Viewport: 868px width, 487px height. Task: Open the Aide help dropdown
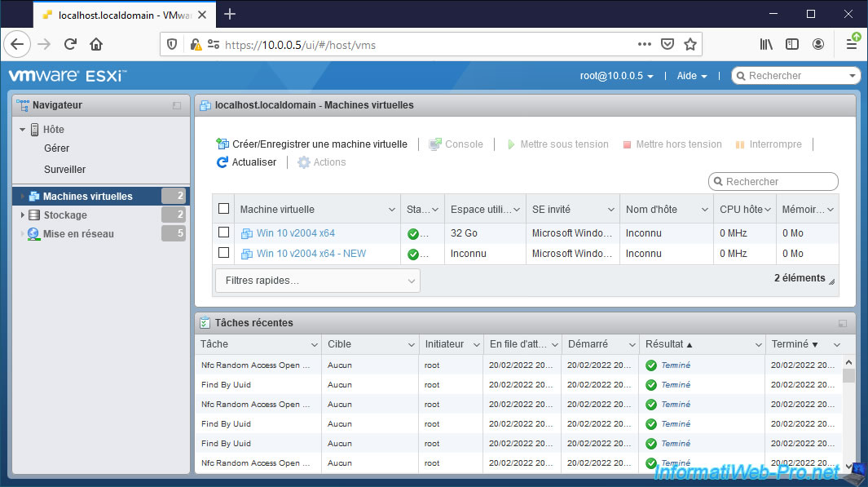pyautogui.click(x=692, y=76)
